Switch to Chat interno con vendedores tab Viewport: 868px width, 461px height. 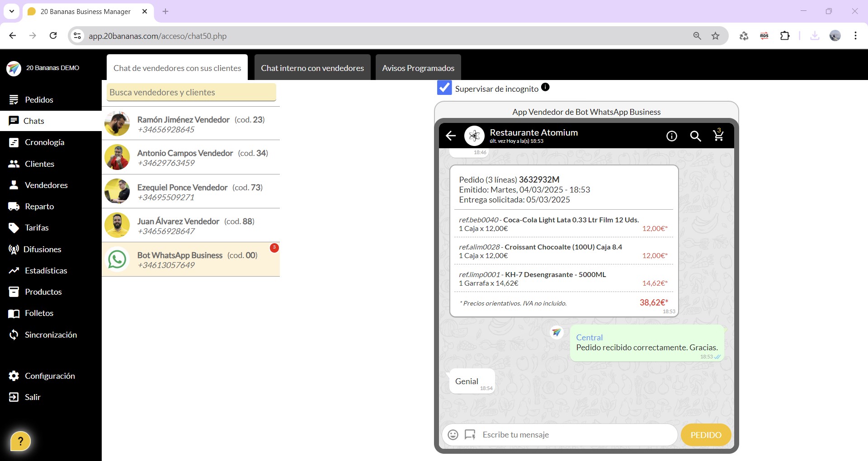click(x=312, y=68)
